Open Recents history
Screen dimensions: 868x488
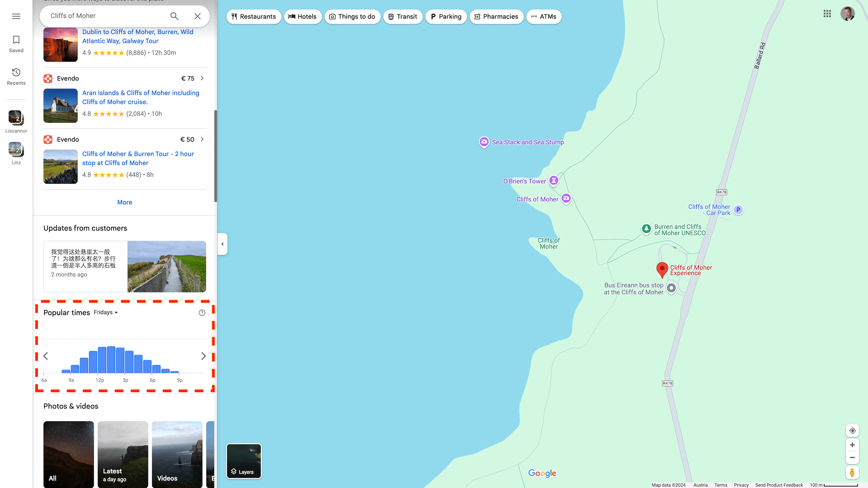click(16, 77)
